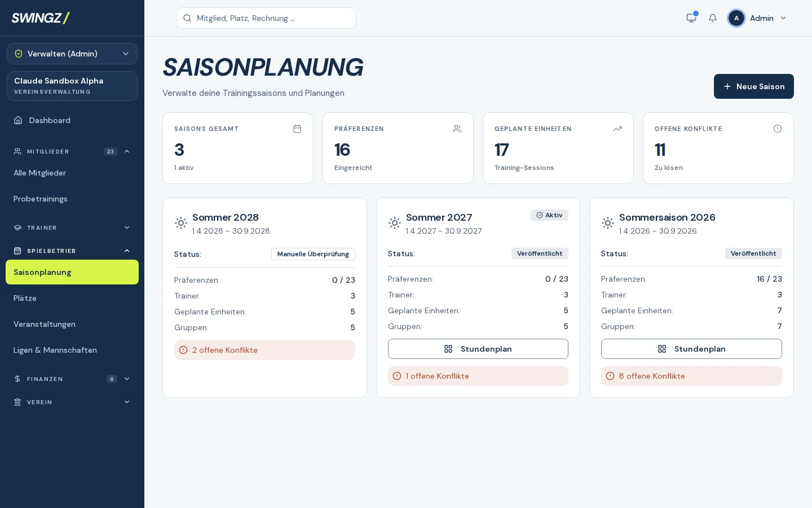Click the Geplante Einheiten value 17
The height and width of the screenshot is (508, 812).
tap(502, 150)
